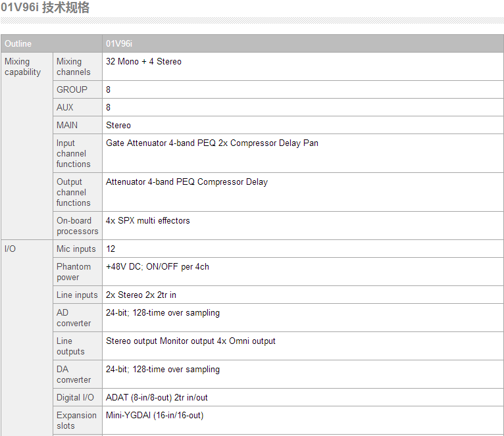This screenshot has width=504, height=436.
Task: Click the 'Input channel functions' label
Action: 74,153
